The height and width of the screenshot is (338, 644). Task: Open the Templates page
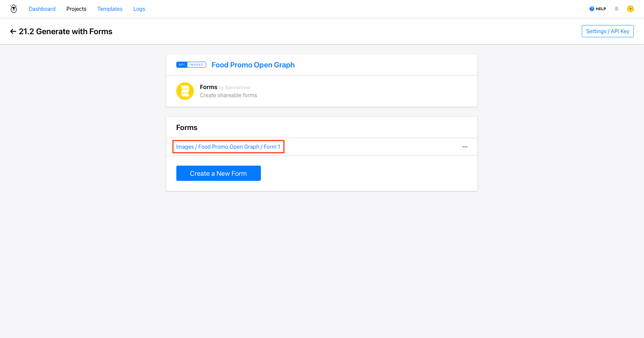point(110,9)
